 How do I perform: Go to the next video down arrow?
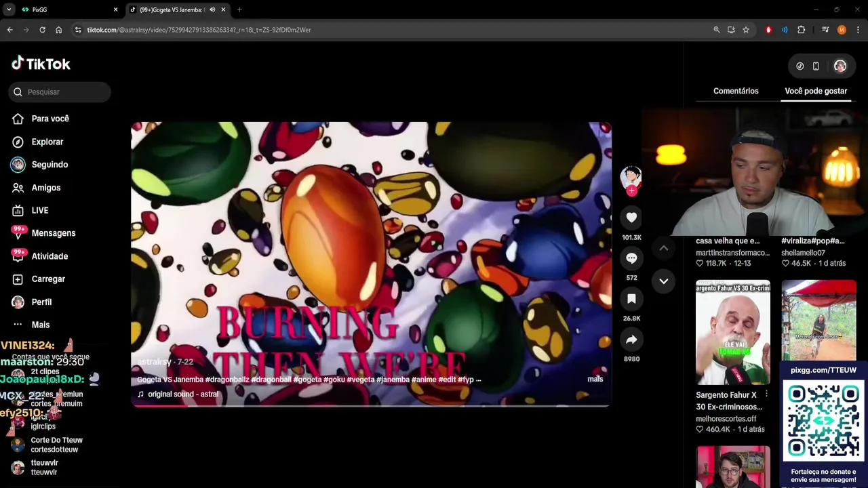663,281
